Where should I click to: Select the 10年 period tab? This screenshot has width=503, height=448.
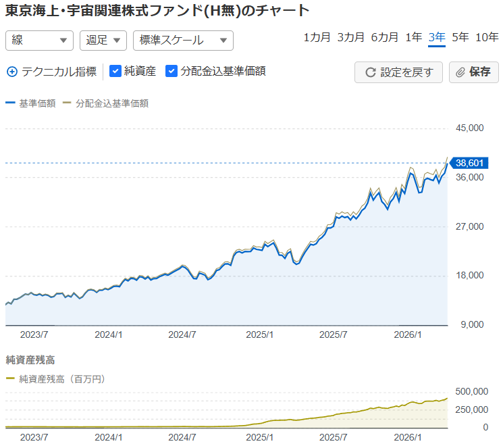click(x=487, y=37)
